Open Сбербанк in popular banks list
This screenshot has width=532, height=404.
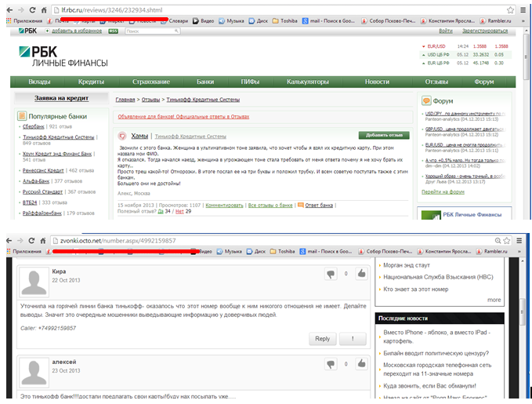(33, 126)
